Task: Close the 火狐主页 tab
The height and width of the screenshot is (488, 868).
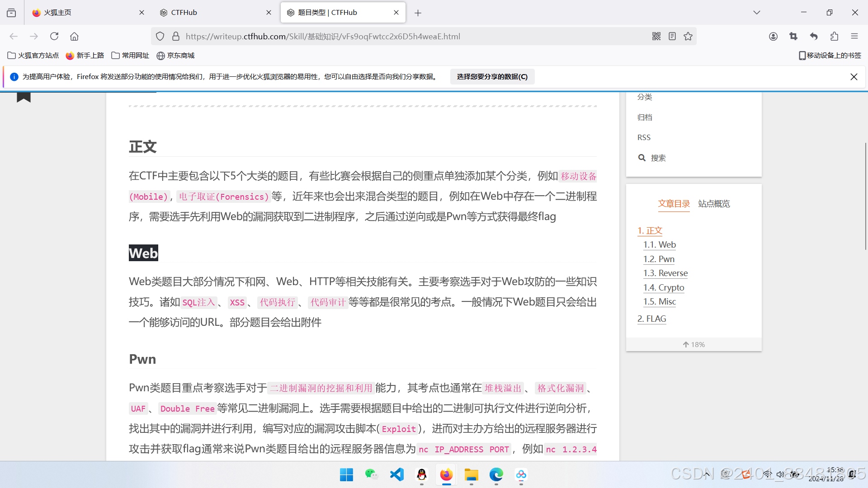Action: [142, 13]
